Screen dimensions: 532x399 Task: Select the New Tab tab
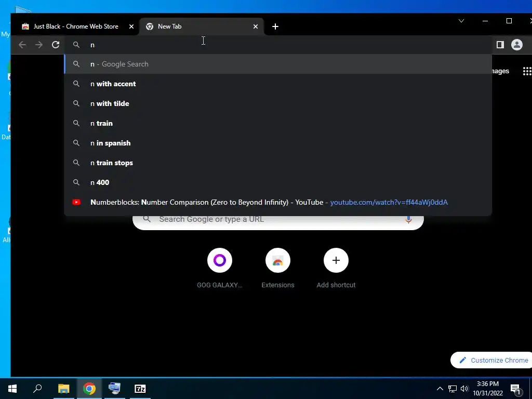click(x=202, y=26)
